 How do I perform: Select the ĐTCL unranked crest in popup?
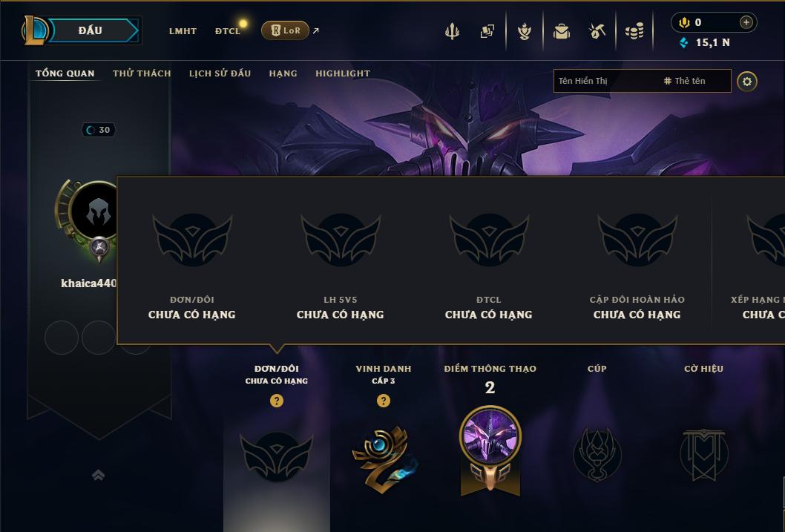(489, 240)
